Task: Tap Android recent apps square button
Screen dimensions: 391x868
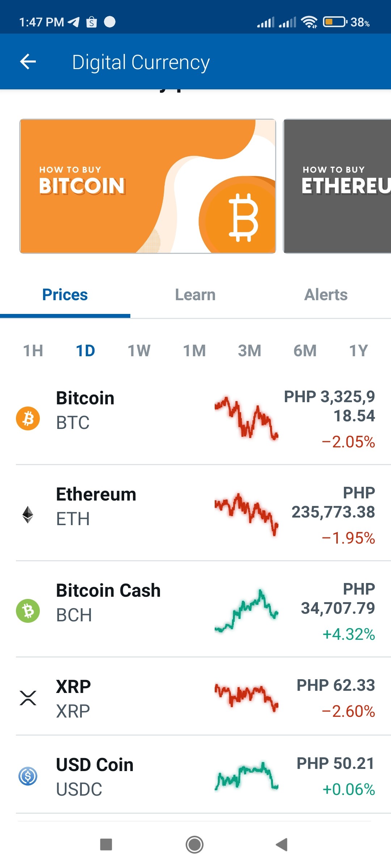Action: [106, 845]
